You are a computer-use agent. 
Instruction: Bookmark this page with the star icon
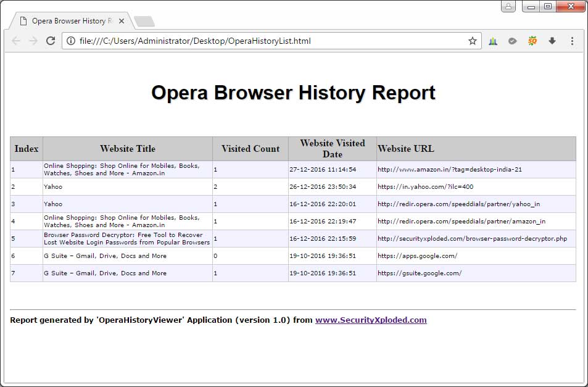pos(472,41)
